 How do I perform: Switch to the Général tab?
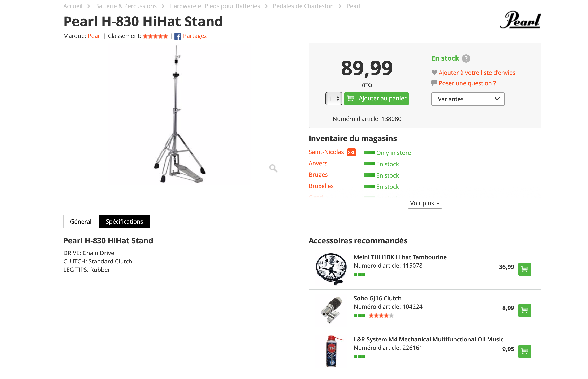[x=81, y=222]
